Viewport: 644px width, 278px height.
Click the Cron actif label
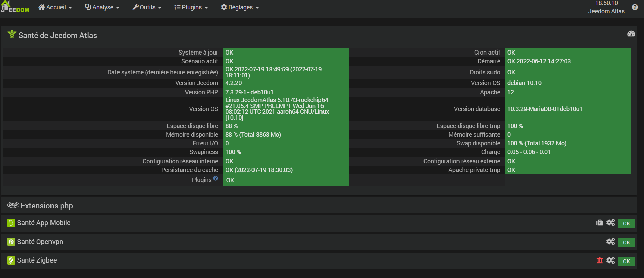pos(487,53)
